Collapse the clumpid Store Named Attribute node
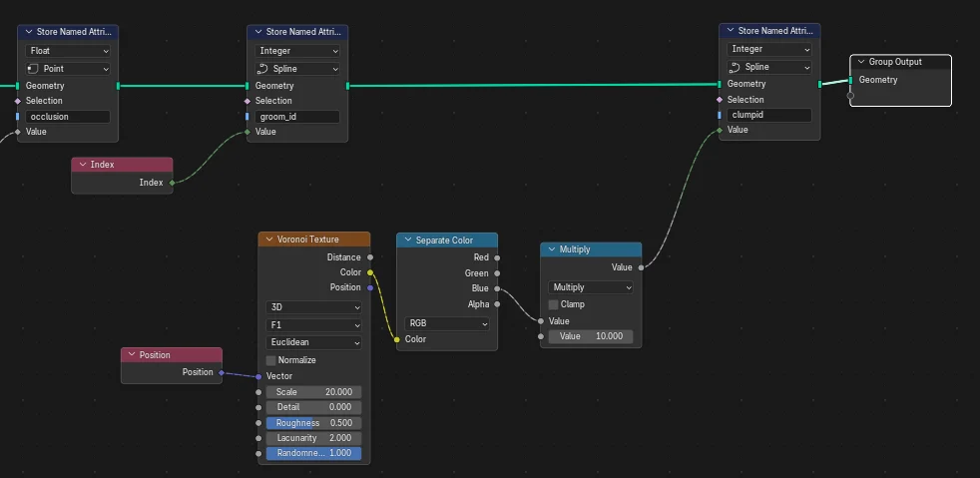The width and height of the screenshot is (980, 478). click(730, 31)
